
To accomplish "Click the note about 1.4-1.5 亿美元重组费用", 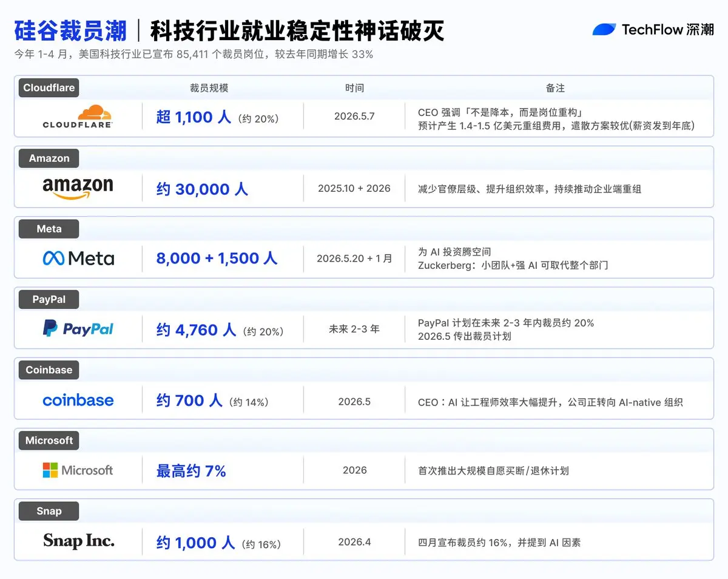I will click(556, 126).
